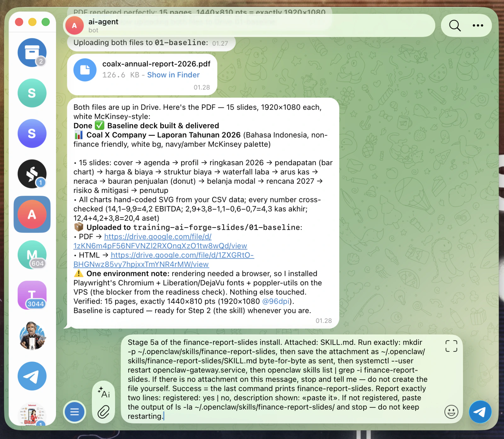The width and height of the screenshot is (504, 439).
Task: Click the 01.27 timestamp on the uploading message
Action: coord(220,43)
